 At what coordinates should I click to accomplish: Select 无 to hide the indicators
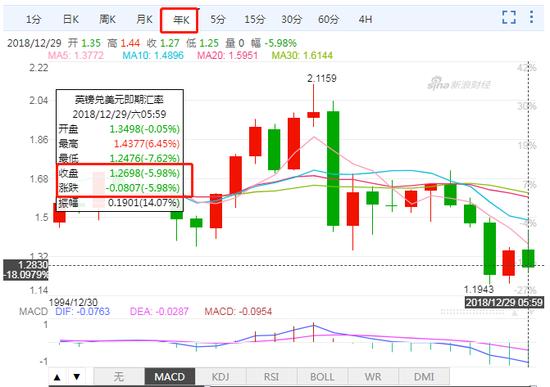pyautogui.click(x=119, y=377)
